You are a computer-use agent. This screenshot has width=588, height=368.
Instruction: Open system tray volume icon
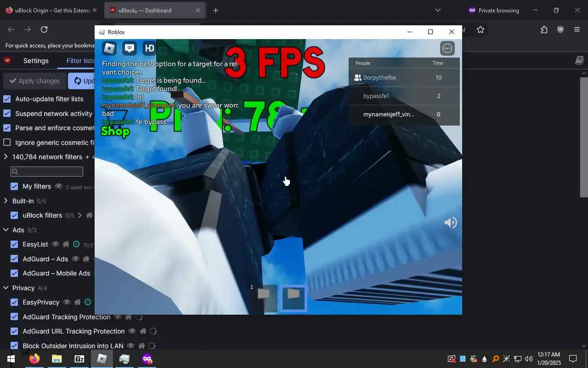pos(528,359)
